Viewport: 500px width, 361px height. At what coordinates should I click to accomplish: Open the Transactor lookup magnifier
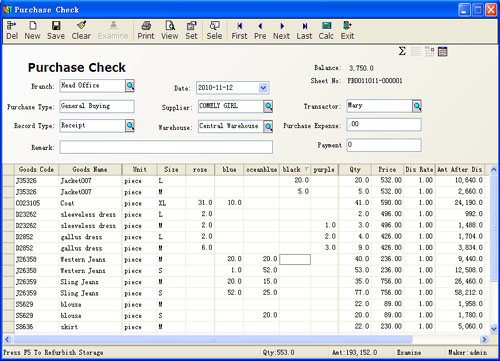417,106
